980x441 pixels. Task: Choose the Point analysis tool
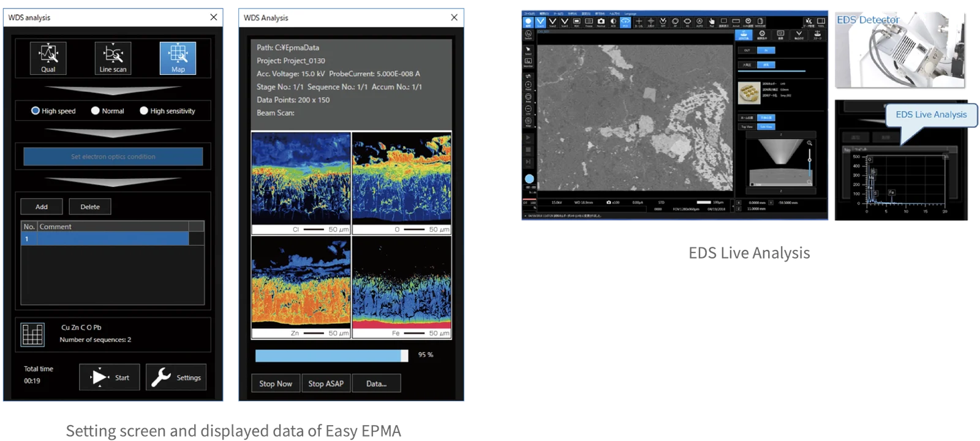click(x=528, y=86)
